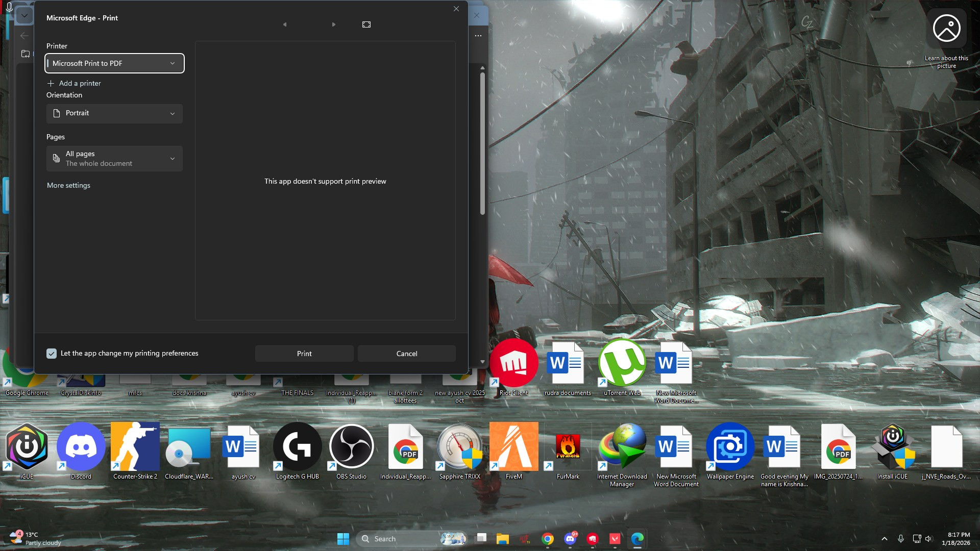Click the previous page arrow in preview

pos(285,24)
